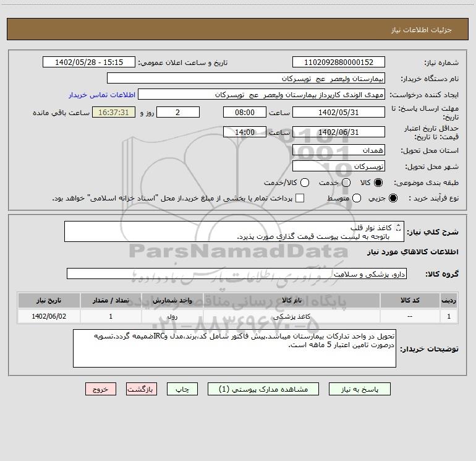Click the چاپ print button
The height and width of the screenshot is (461, 476).
pyautogui.click(x=182, y=389)
